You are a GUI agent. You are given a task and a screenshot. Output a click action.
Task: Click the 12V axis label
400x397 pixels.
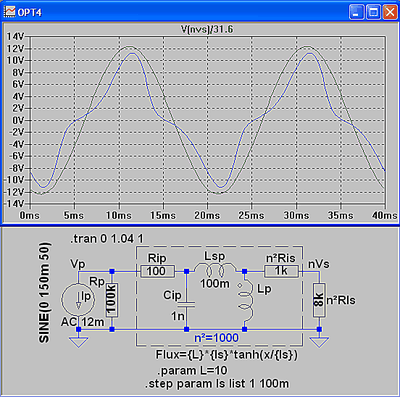(16, 49)
